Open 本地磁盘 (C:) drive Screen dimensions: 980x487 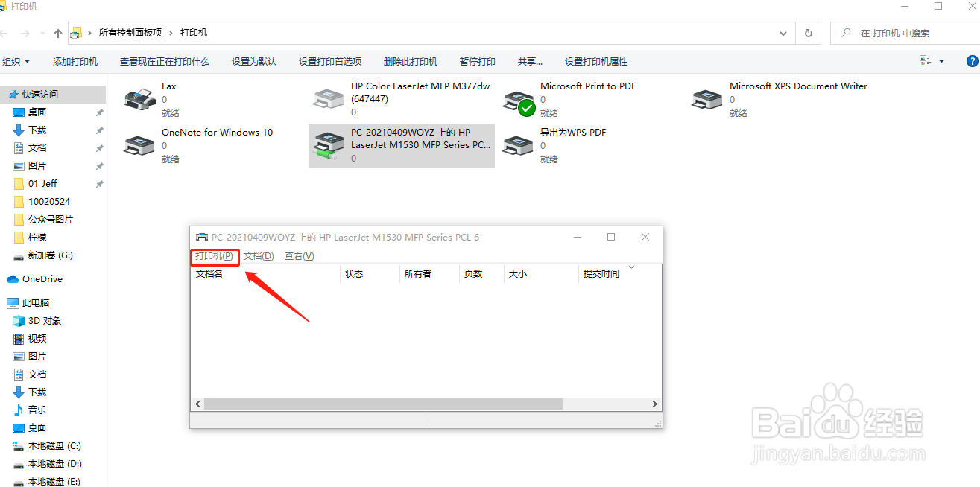[54, 446]
